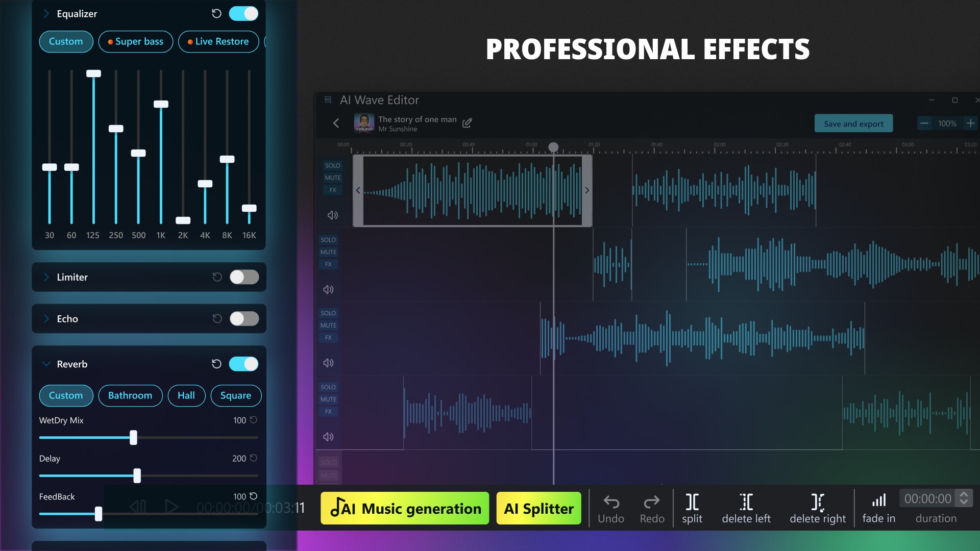Click the delete left icon
This screenshot has width=980, height=551.
coord(746,502)
